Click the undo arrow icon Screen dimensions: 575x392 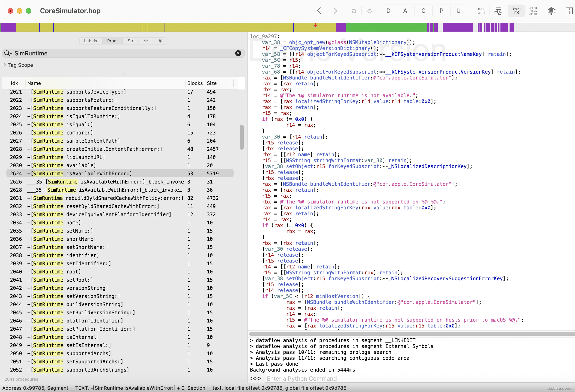click(354, 11)
